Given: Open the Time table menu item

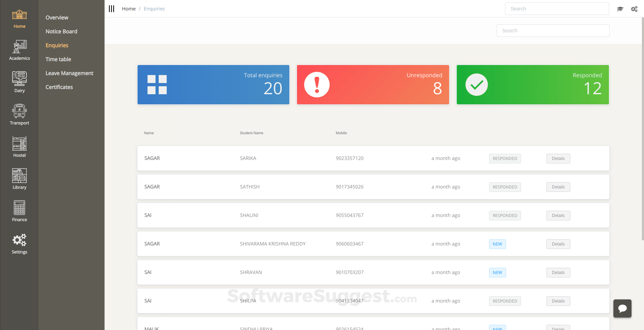Looking at the screenshot, I should click(58, 59).
